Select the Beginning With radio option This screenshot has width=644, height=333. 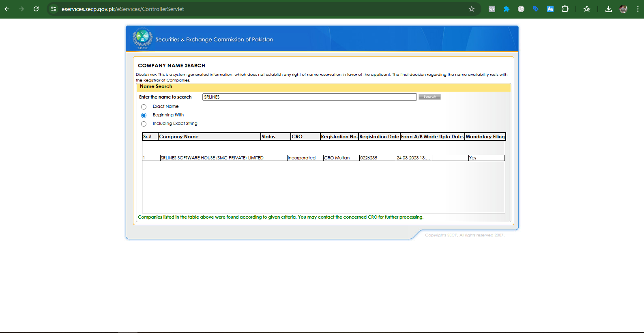(x=144, y=116)
